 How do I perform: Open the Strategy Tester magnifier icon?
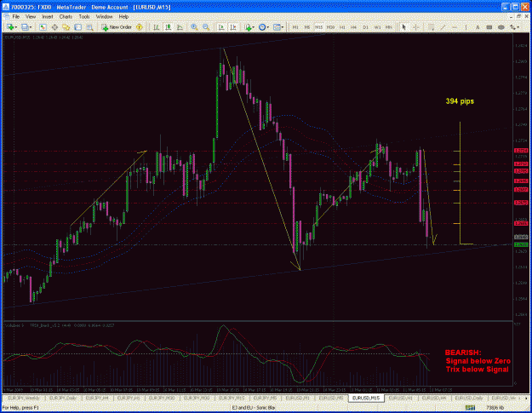click(89, 27)
